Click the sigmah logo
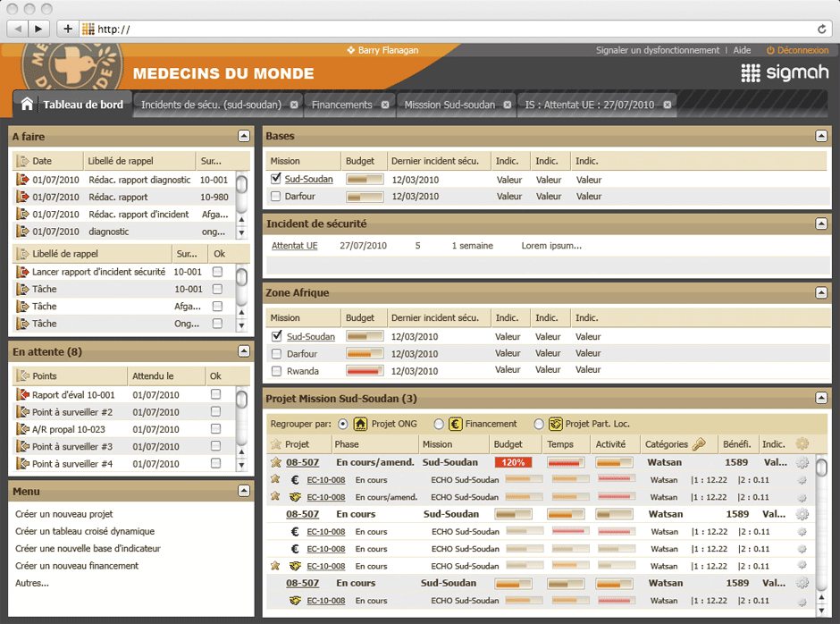This screenshot has width=840, height=624. tap(785, 72)
